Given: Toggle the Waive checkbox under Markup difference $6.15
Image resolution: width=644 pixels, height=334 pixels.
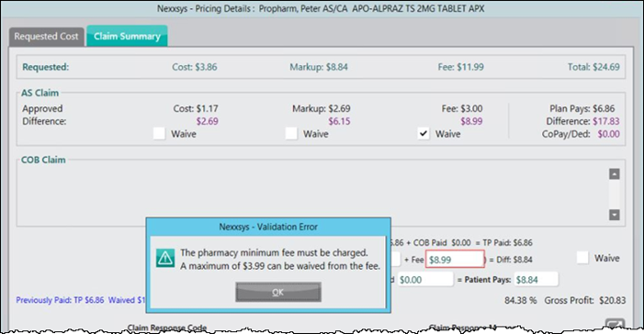Looking at the screenshot, I should [x=291, y=133].
